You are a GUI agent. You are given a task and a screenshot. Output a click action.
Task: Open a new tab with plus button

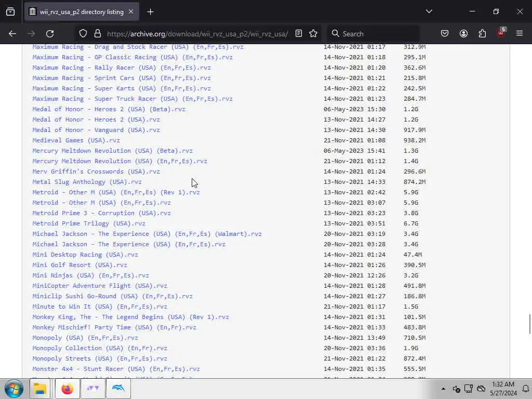(150, 12)
